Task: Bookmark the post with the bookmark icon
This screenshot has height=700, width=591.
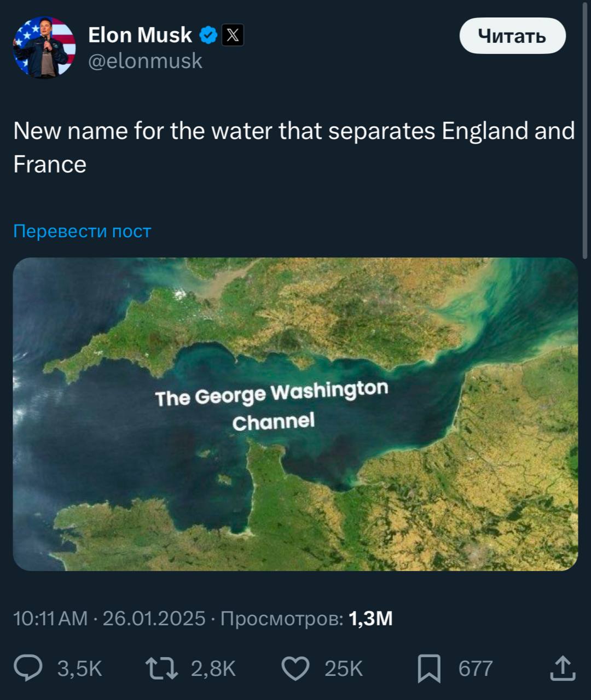Action: tap(429, 668)
